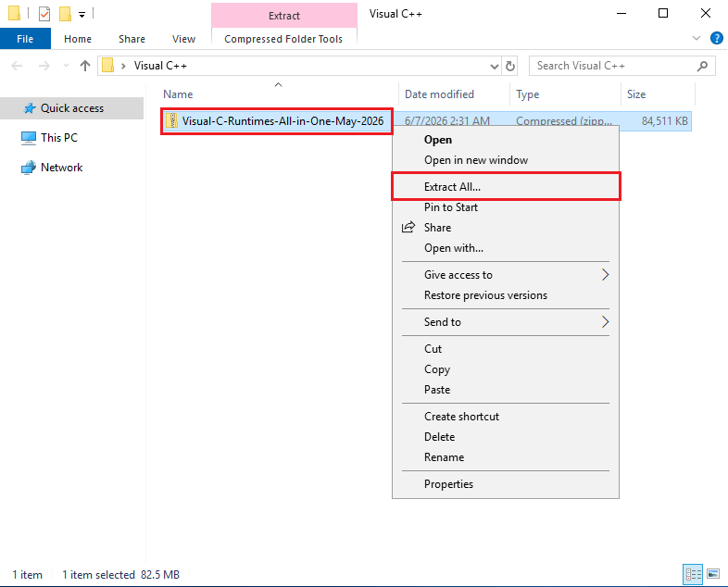Viewport: 728px width, 587px height.
Task: Select This PC in navigation pane
Action: pyautogui.click(x=59, y=138)
